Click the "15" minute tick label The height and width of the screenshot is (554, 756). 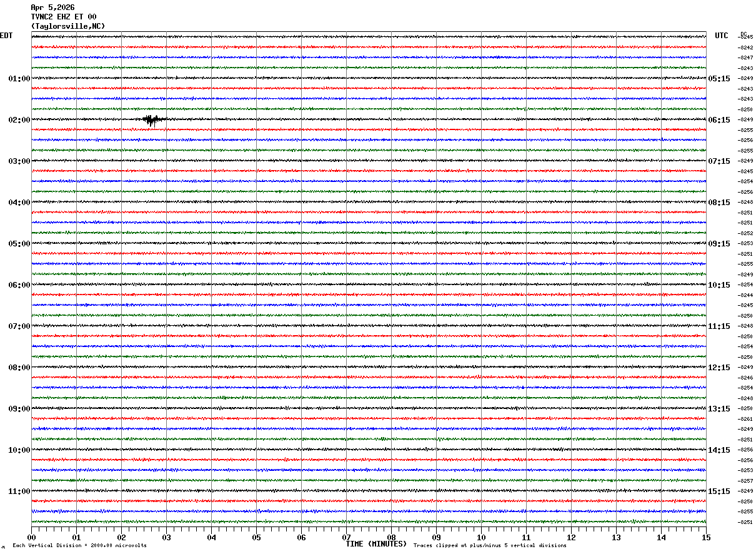[706, 538]
